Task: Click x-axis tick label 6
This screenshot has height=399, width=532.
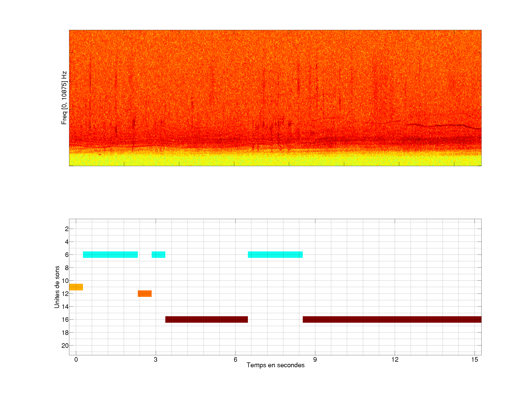Action: pos(235,359)
